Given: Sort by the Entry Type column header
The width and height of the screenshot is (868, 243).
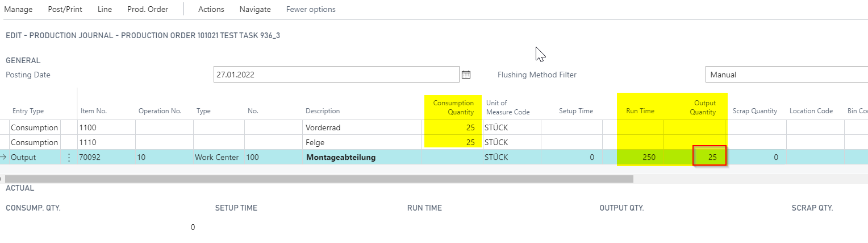Looking at the screenshot, I should pos(28,111).
